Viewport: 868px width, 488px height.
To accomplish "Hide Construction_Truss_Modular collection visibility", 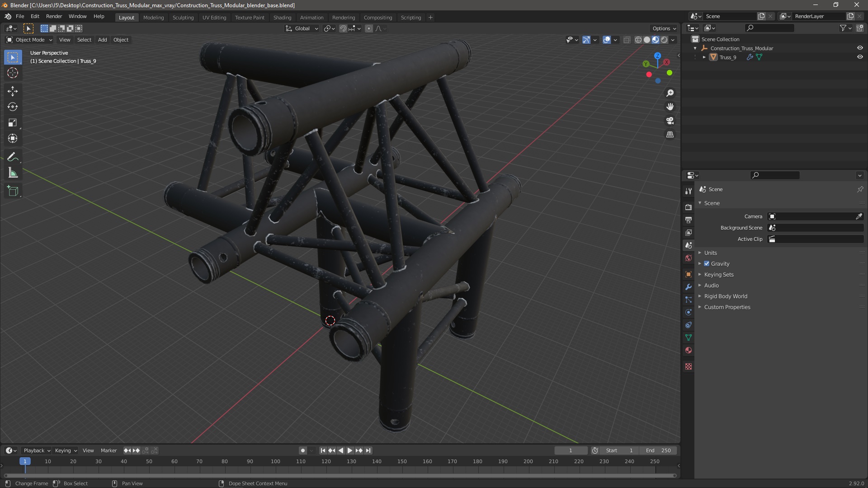I will click(x=860, y=48).
